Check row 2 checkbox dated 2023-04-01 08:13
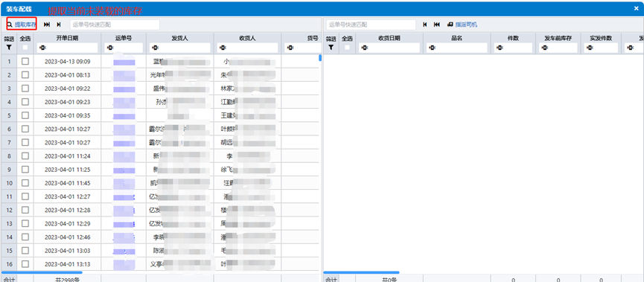Image resolution: width=644 pixels, height=282 pixels. click(25, 74)
